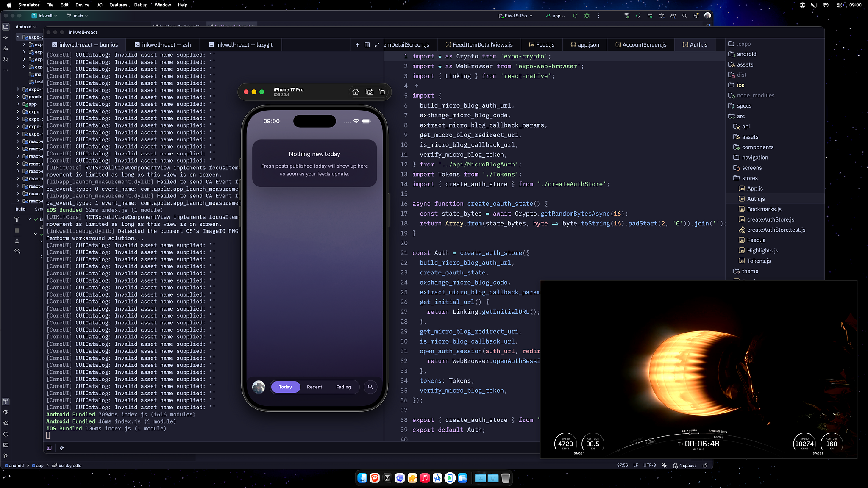Click the split pane icon in terminal
Screen dimensions: 868x488
click(x=367, y=45)
